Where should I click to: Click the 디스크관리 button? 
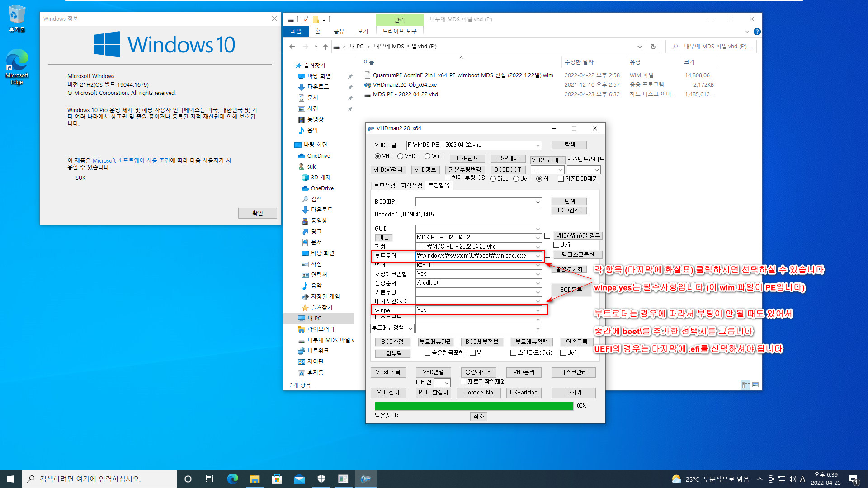tap(573, 372)
